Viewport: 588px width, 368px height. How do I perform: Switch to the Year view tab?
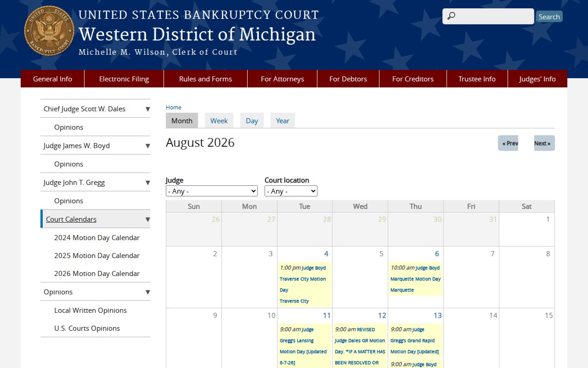click(x=283, y=121)
